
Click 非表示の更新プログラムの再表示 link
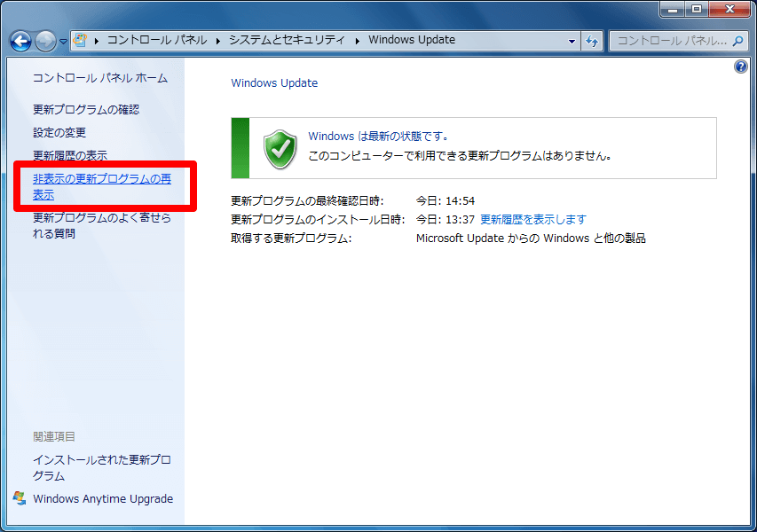click(102, 187)
